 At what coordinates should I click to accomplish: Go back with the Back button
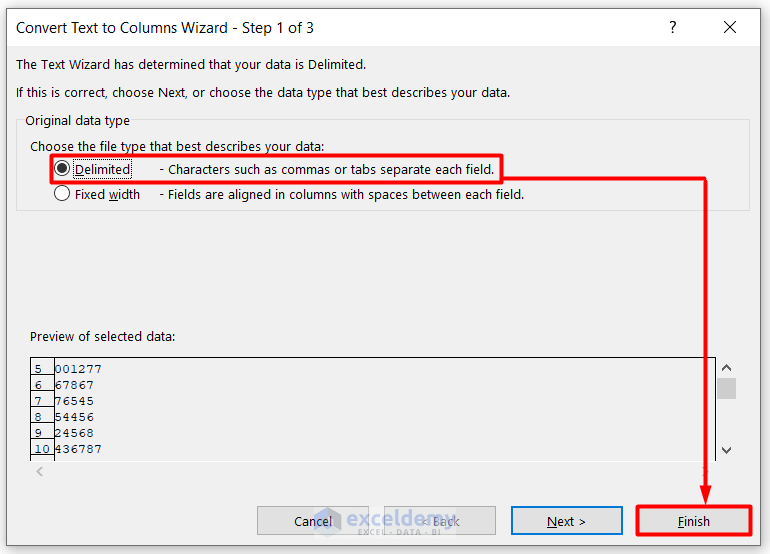[439, 521]
